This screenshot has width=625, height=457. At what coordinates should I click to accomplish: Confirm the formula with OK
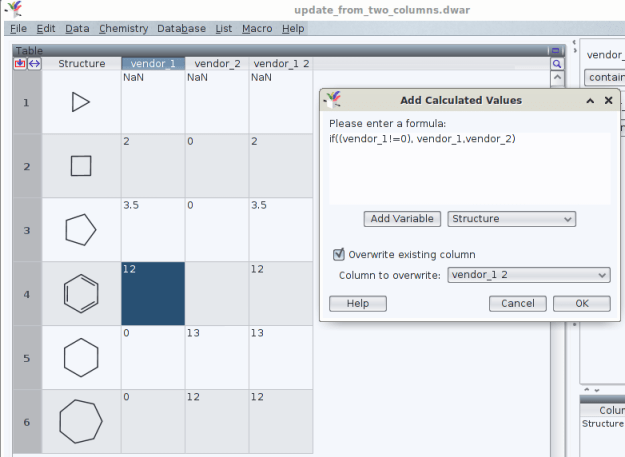pos(581,304)
